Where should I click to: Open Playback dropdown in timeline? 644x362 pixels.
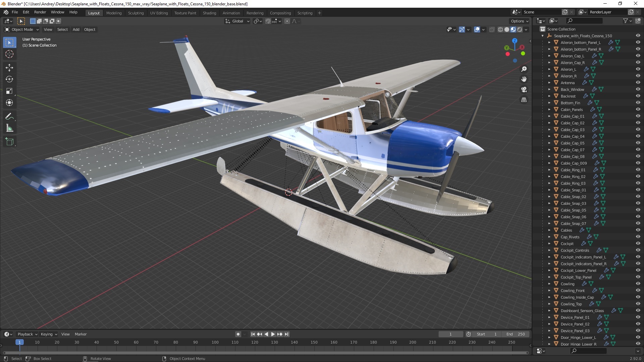(x=27, y=334)
